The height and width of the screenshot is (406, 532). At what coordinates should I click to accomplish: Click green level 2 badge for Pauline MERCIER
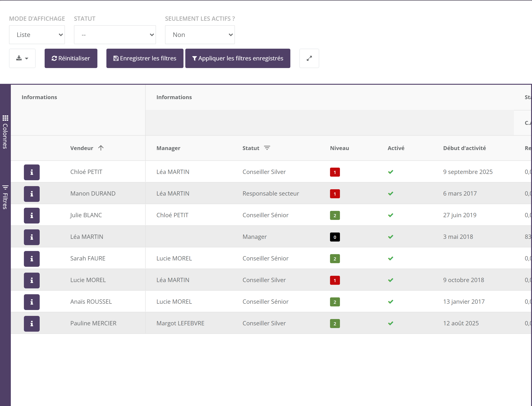click(x=335, y=324)
